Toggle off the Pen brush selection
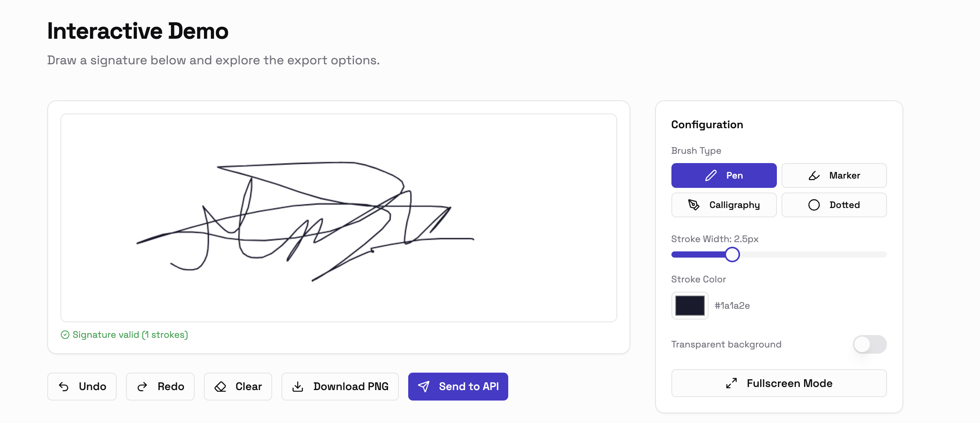Screen dimensions: 980x423 point(724,175)
